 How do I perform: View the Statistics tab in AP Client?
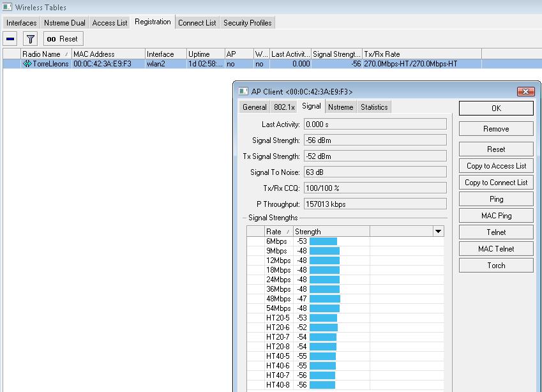(374, 107)
